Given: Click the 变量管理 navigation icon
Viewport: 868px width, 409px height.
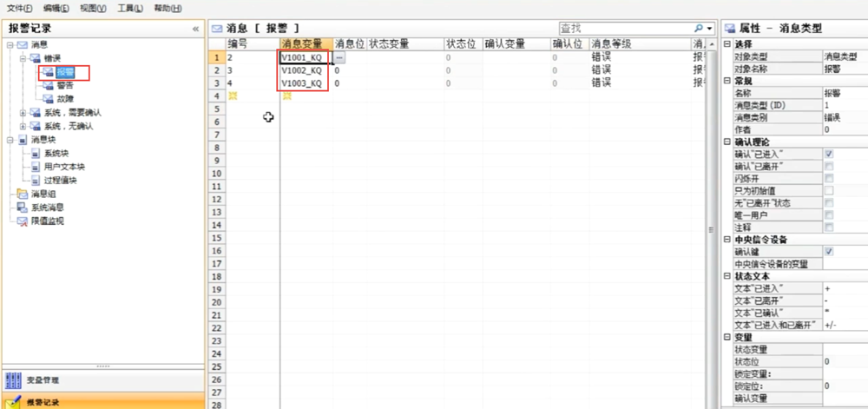Looking at the screenshot, I should (x=14, y=381).
